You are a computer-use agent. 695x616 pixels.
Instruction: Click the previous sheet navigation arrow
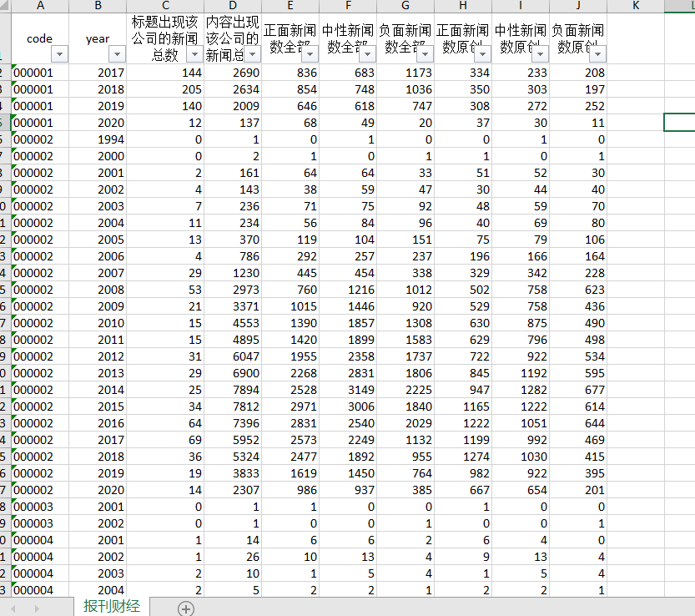(13, 608)
